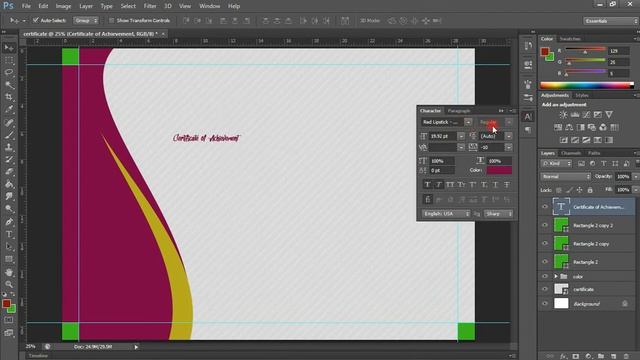640x360 pixels.
Task: Open the Normal blend mode dropdown
Action: (x=566, y=176)
